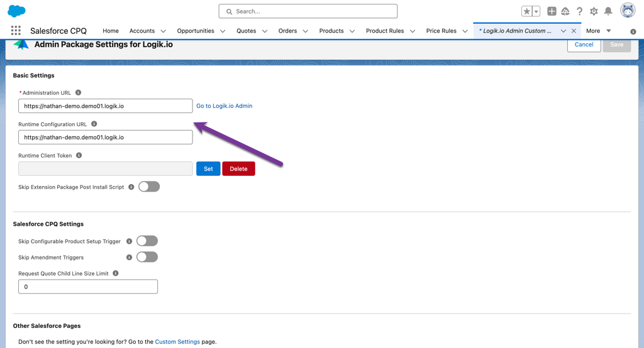Click info icon beside Skip Amendment Triggers
This screenshot has width=644, height=348.
tap(129, 258)
